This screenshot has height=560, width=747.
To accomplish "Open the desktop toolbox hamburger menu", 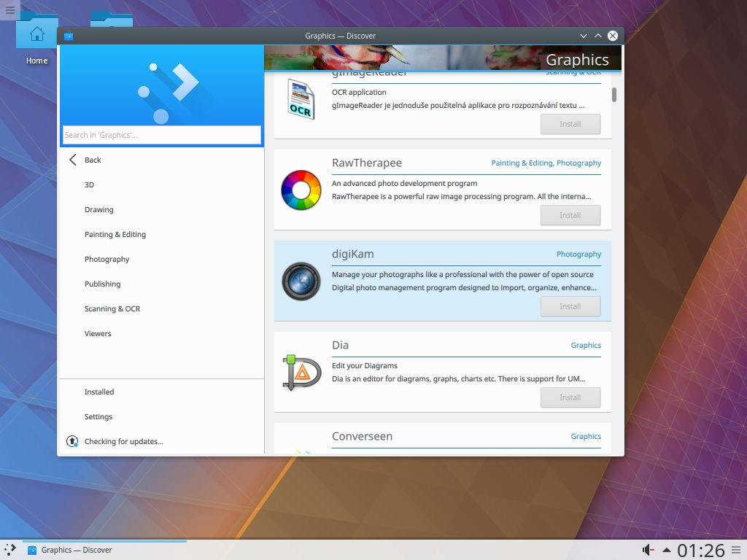I will point(9,9).
